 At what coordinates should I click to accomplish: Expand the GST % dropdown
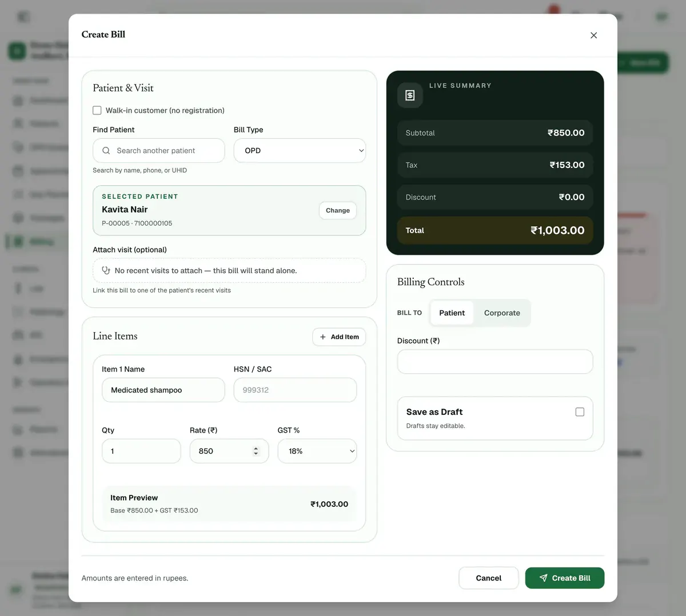click(317, 451)
